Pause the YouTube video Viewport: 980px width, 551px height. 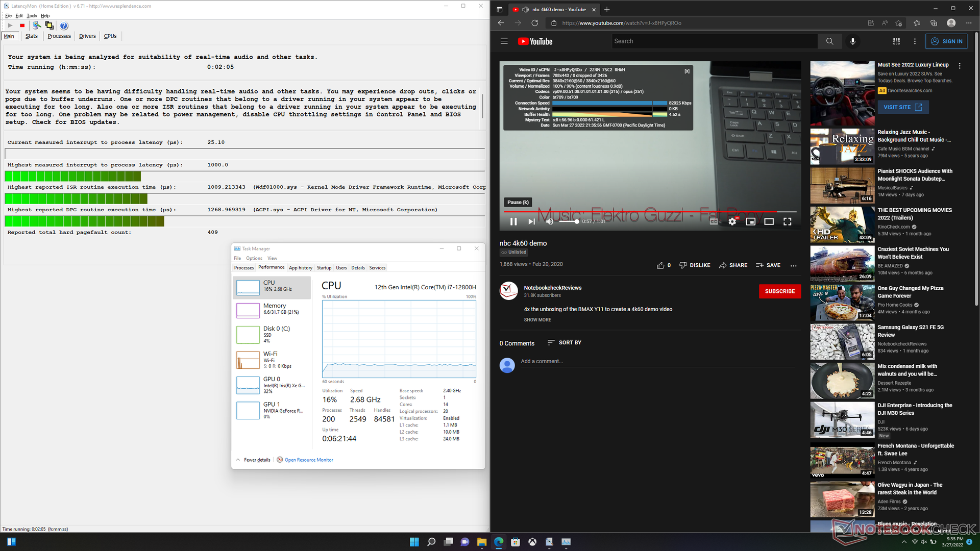[x=513, y=221]
